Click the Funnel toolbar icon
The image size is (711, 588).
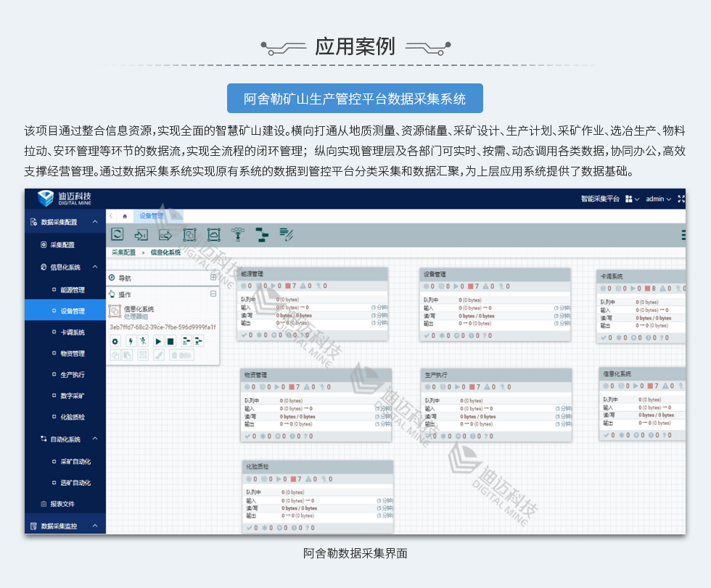(x=237, y=234)
